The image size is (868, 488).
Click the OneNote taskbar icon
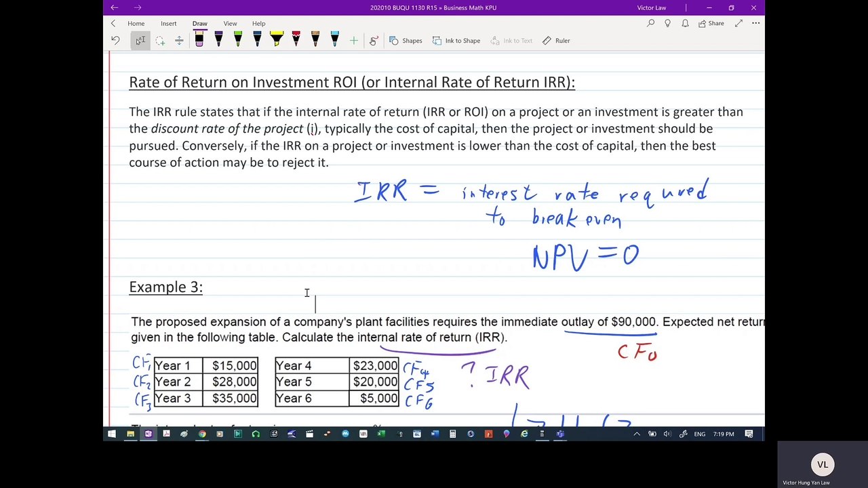[149, 434]
